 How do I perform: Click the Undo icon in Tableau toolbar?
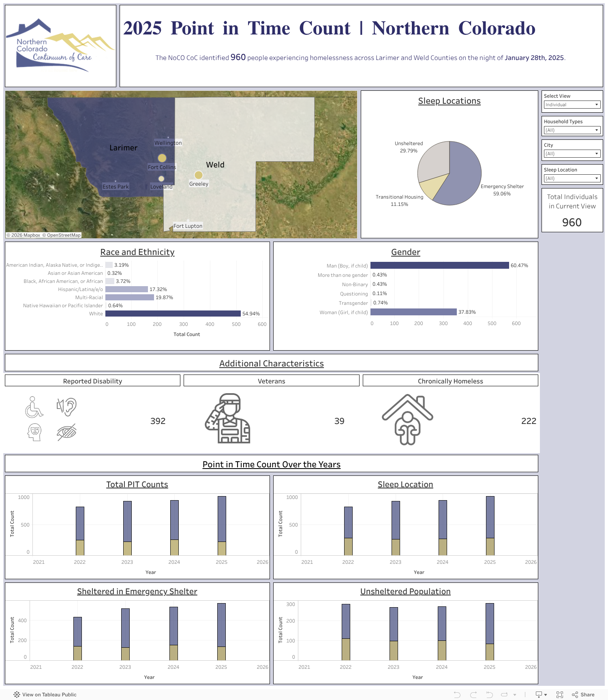coord(457,695)
